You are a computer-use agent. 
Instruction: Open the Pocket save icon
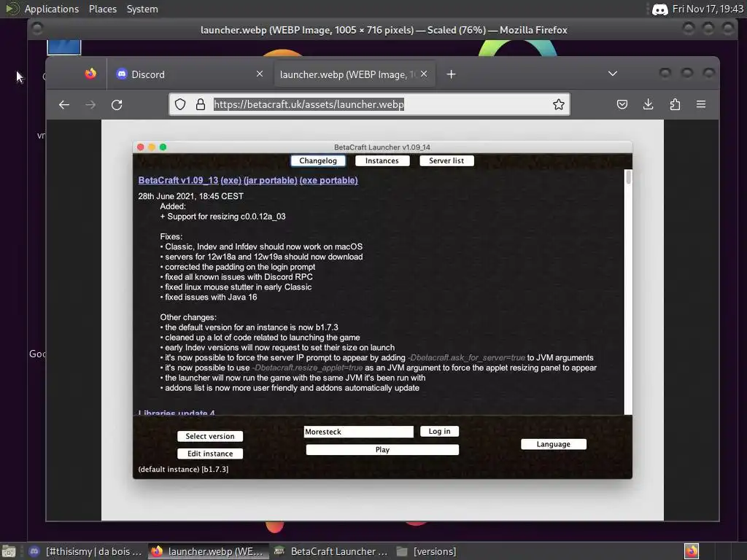(622, 104)
